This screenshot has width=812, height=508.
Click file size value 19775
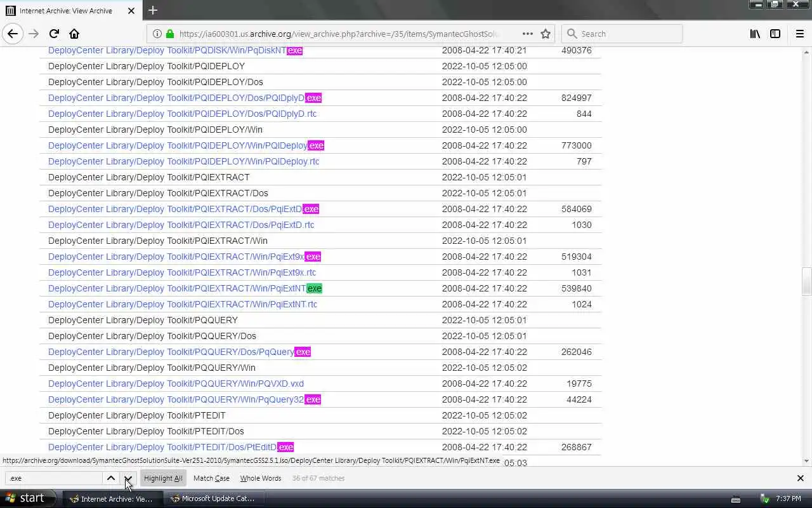pyautogui.click(x=579, y=384)
